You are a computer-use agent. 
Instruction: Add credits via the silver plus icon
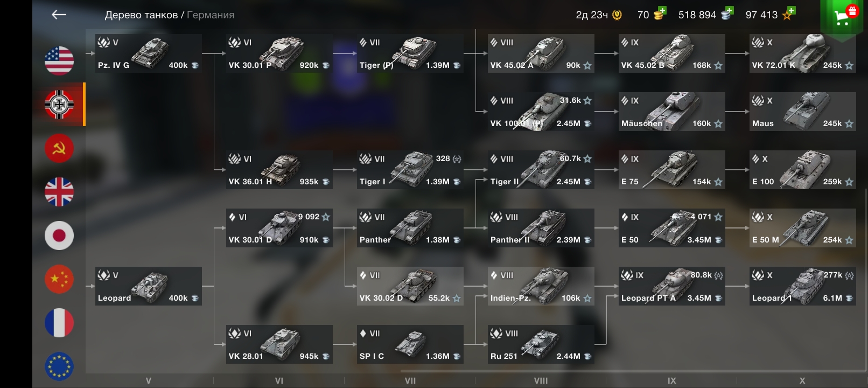point(727,13)
